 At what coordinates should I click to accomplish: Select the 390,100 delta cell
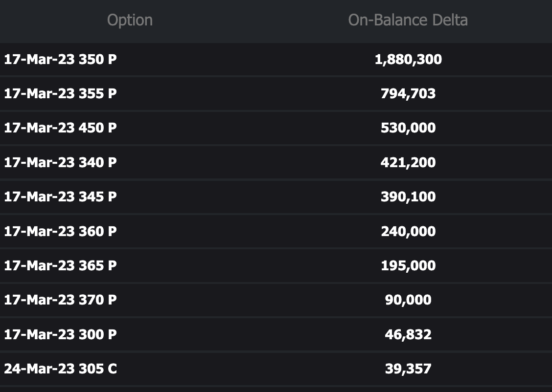[x=408, y=196]
